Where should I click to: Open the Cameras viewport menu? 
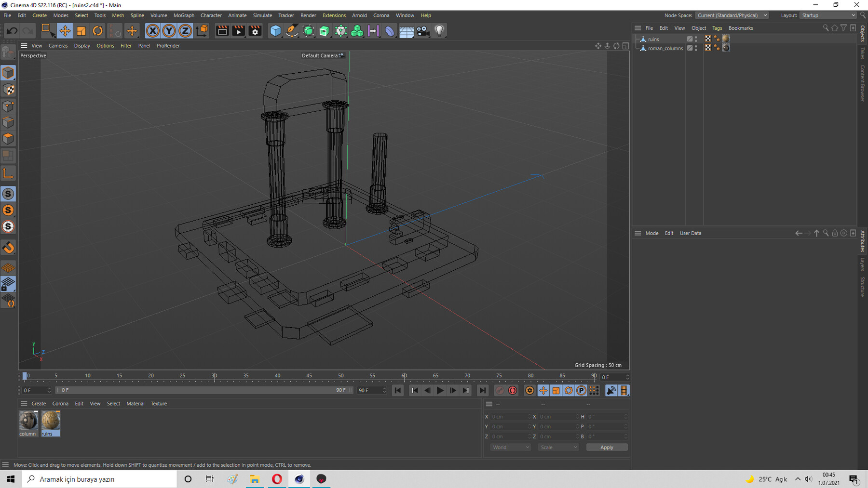pyautogui.click(x=58, y=46)
